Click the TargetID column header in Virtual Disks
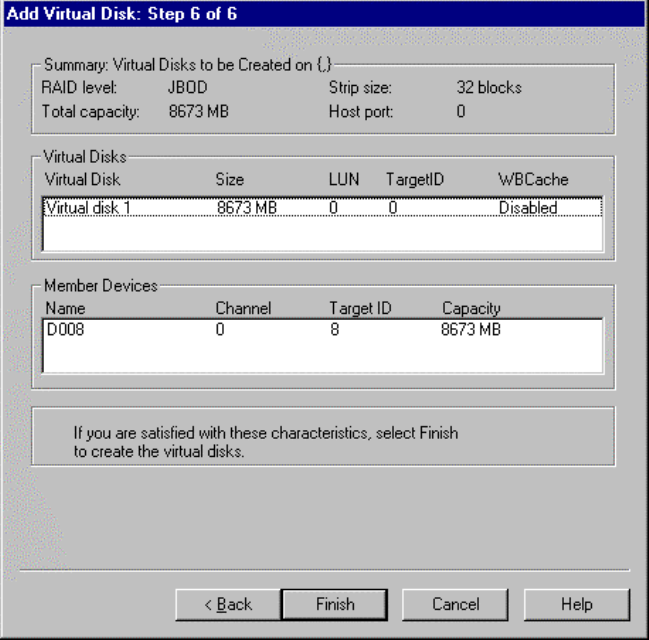Viewport: 649px width, 640px height. point(414,180)
